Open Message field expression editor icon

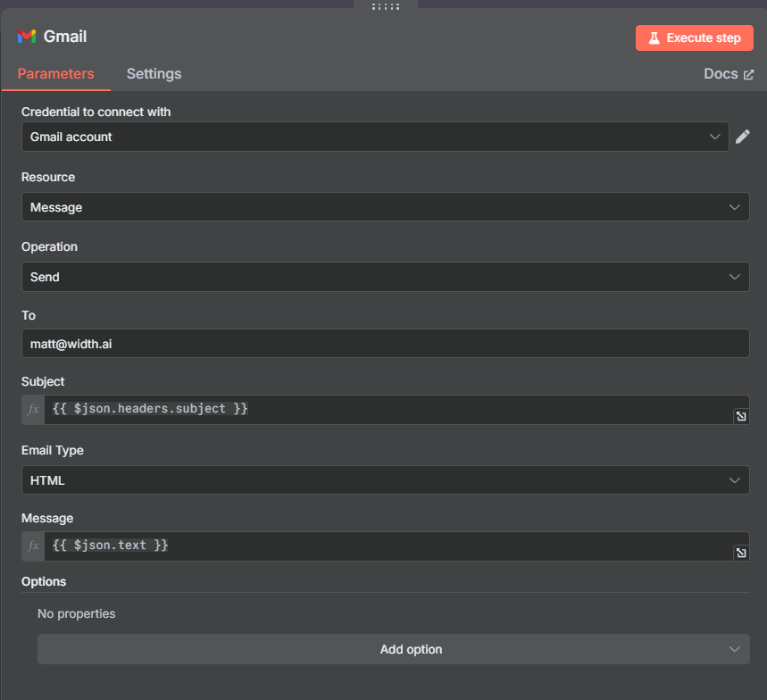[741, 553]
